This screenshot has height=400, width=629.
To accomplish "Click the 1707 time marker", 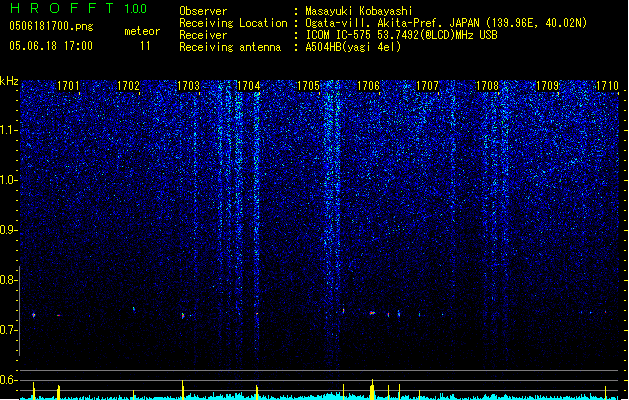I will (x=428, y=86).
